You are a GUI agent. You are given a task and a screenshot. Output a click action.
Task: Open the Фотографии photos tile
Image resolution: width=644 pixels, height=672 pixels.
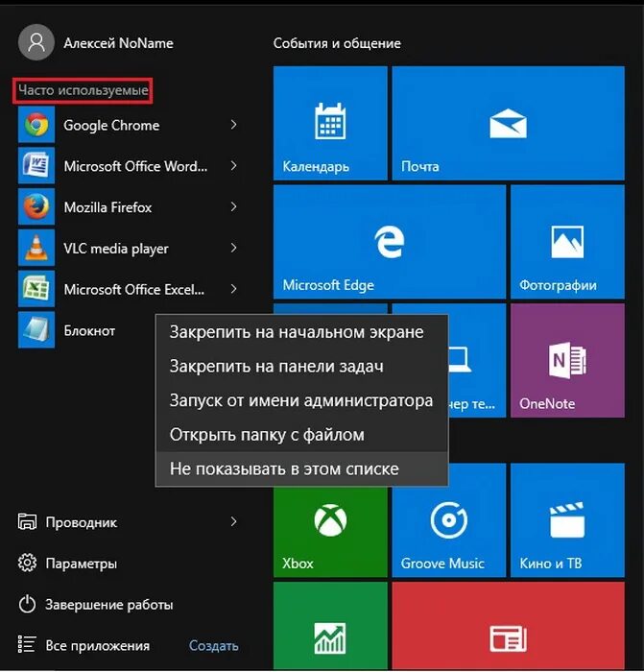(x=568, y=242)
